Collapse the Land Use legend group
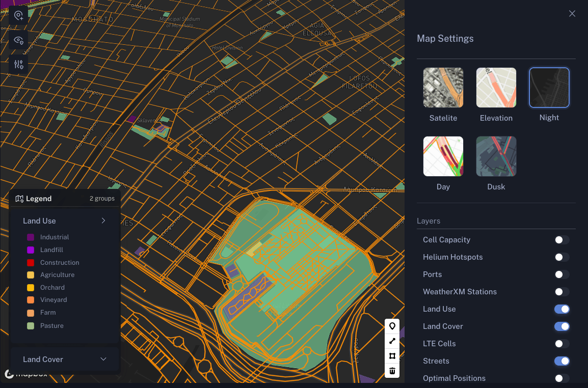 pyautogui.click(x=103, y=221)
